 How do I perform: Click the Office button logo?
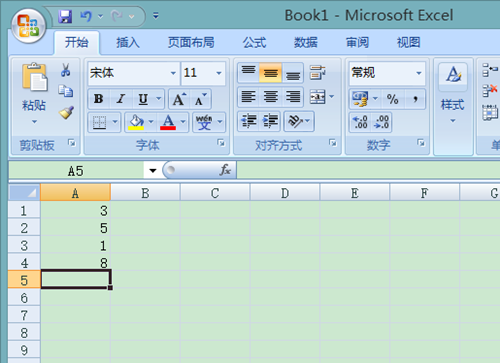28,26
